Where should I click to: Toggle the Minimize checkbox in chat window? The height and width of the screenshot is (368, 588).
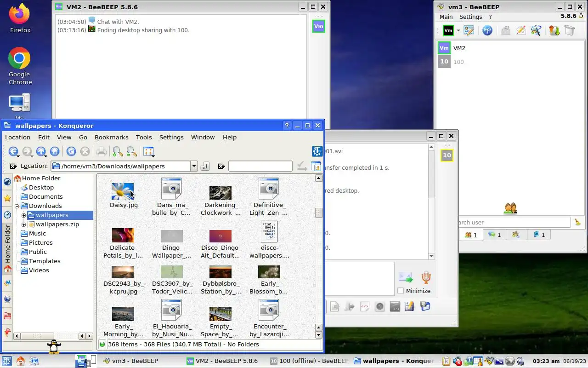tap(401, 291)
